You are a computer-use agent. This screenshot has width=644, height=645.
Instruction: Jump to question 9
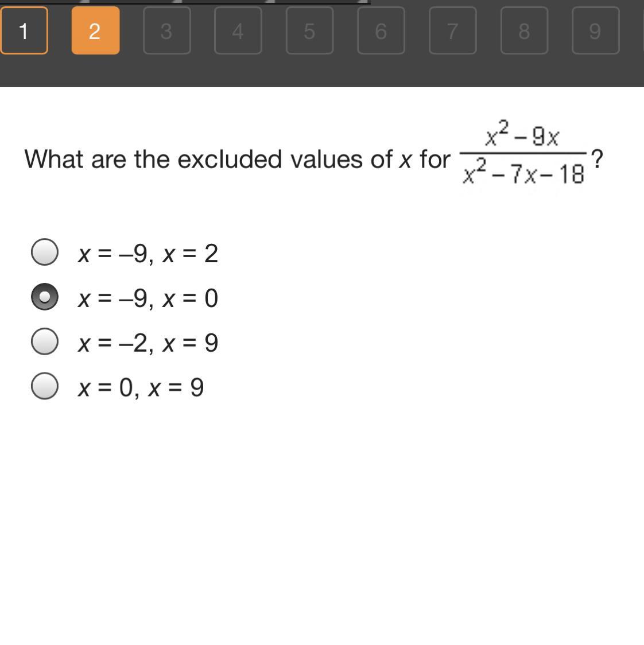click(x=595, y=30)
